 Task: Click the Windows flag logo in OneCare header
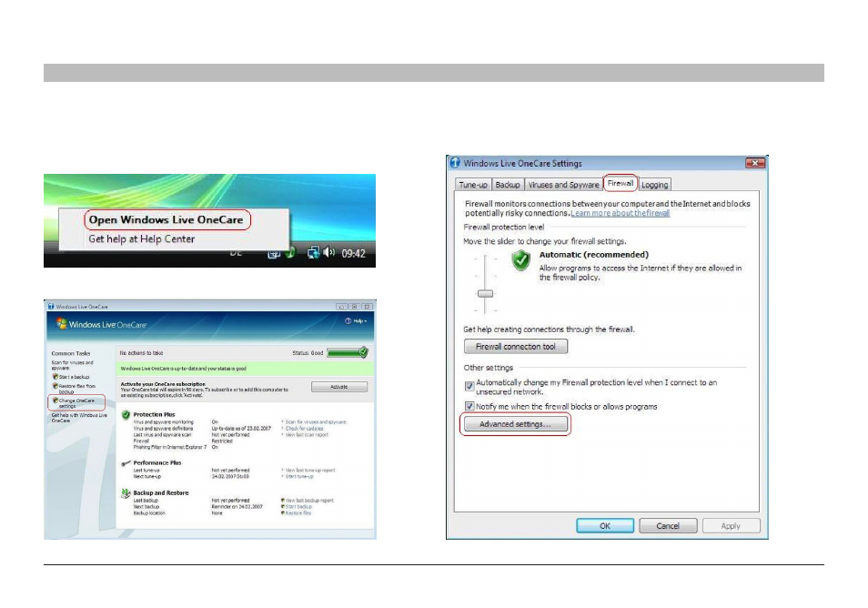pos(62,323)
